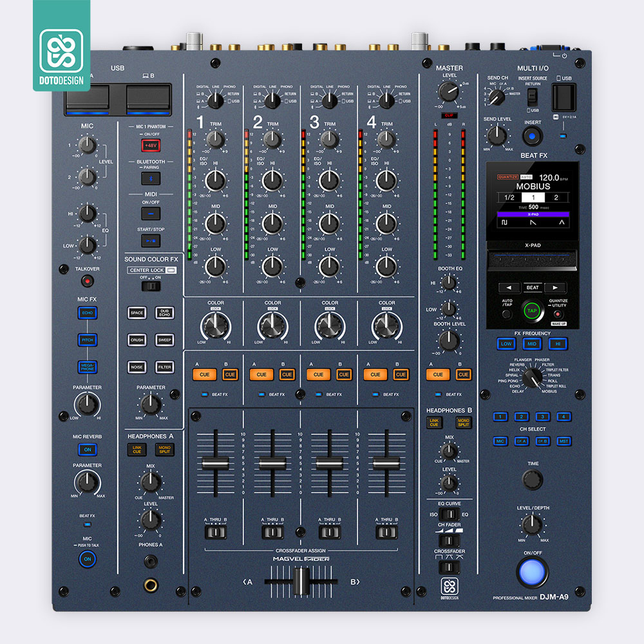
Task: Flip the INSERT SOURCE return/USB switch
Action: pyautogui.click(x=533, y=97)
